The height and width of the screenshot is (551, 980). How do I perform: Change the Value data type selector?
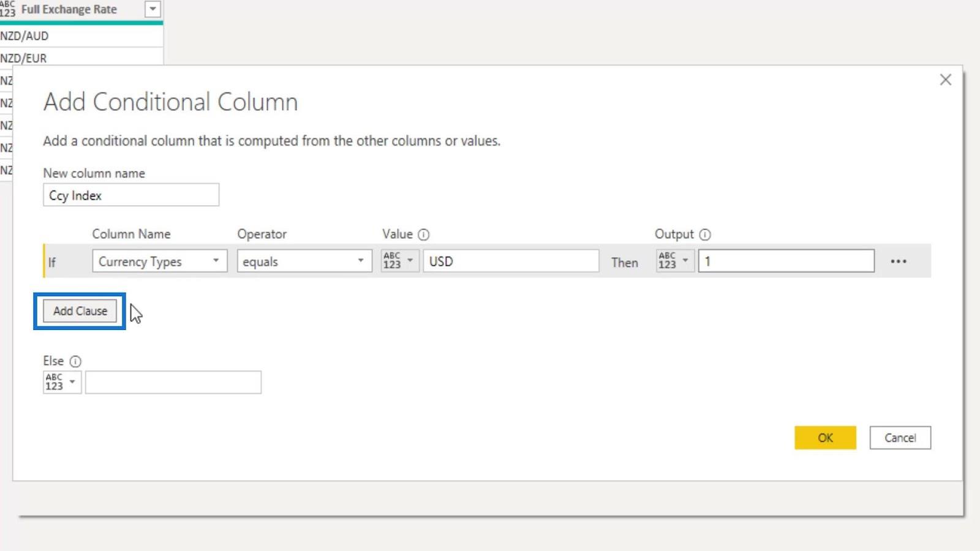point(399,261)
